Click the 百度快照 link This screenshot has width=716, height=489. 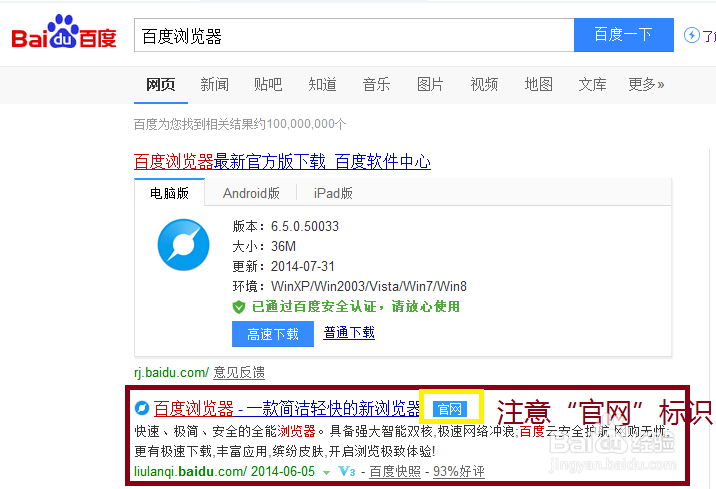[395, 471]
